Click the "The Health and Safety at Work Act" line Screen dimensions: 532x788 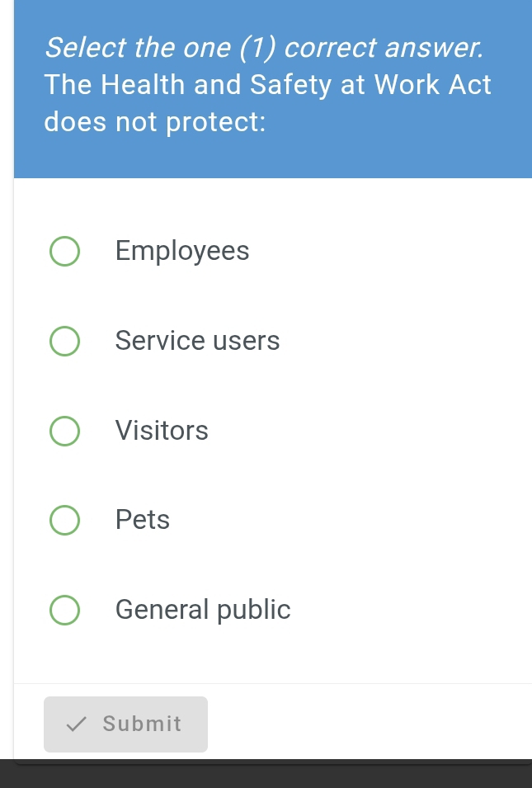268,85
